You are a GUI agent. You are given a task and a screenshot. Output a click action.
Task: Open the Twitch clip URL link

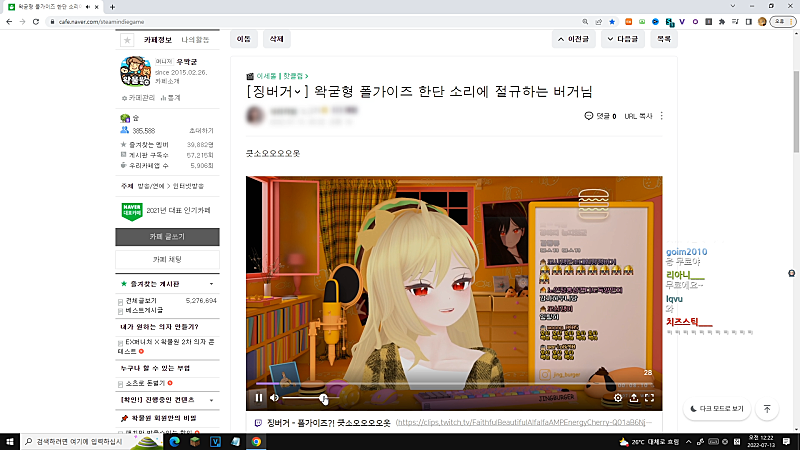pos(524,422)
